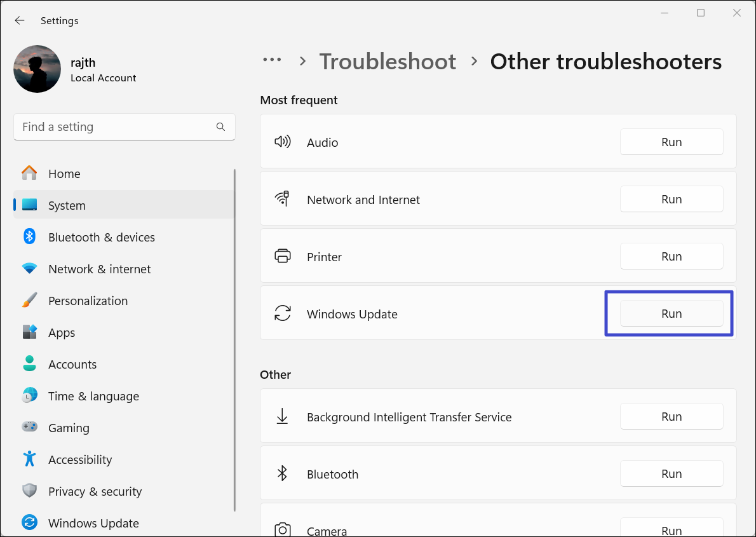Image resolution: width=756 pixels, height=537 pixels.
Task: Run the Audio troubleshooter
Action: pos(672,142)
